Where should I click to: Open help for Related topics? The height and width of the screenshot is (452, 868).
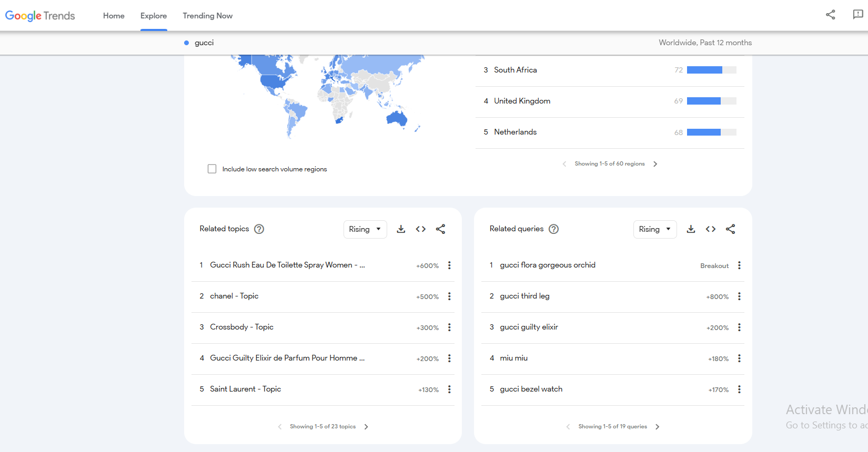coord(259,229)
